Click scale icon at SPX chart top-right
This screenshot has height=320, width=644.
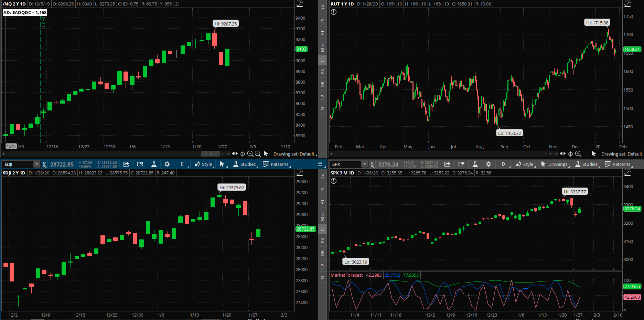(627, 173)
